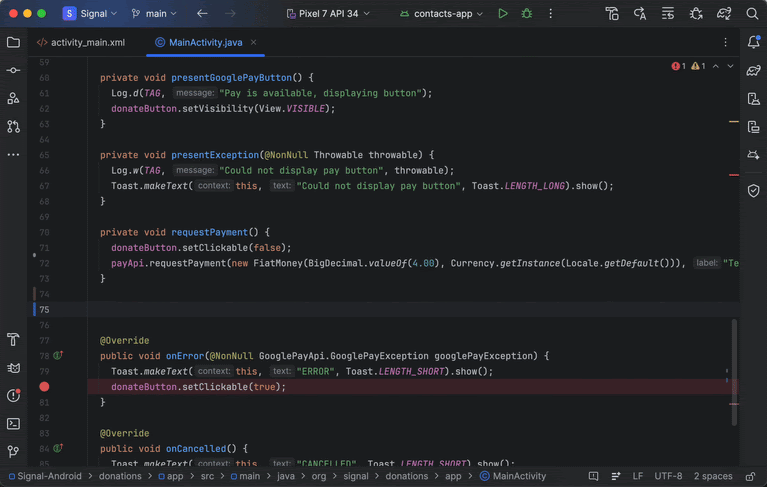Open the Project folder tool window

coord(13,43)
